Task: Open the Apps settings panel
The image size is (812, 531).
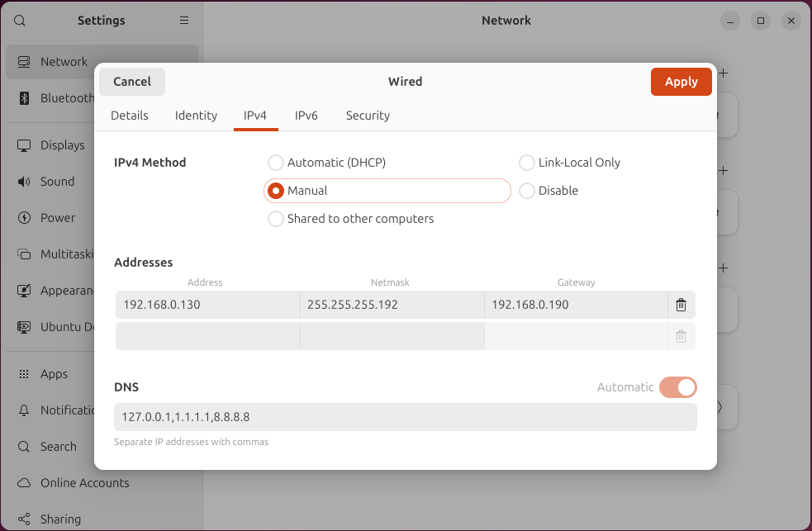Action: click(x=54, y=374)
